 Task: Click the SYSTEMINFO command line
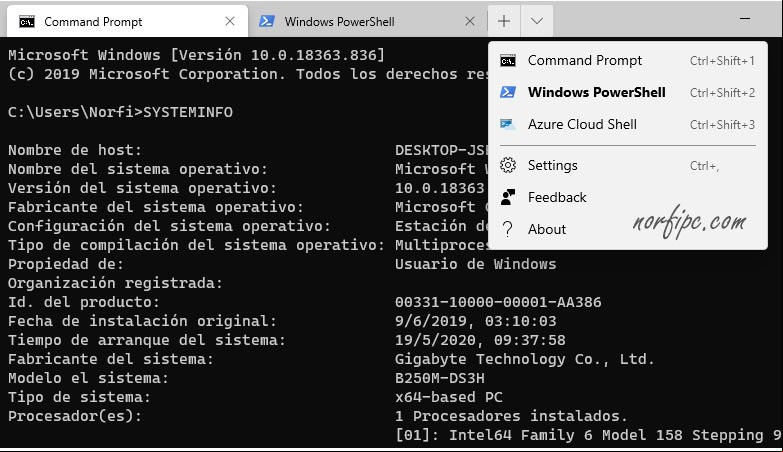(120, 112)
